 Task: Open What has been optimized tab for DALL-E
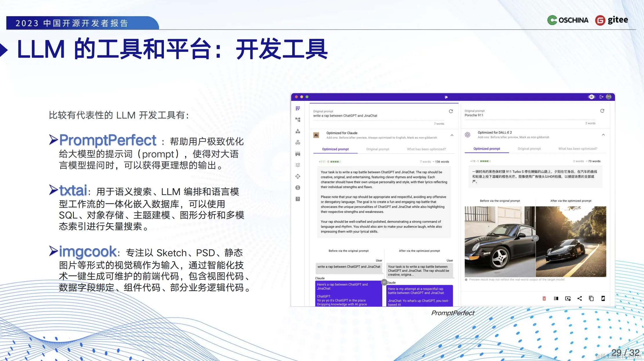pyautogui.click(x=578, y=149)
